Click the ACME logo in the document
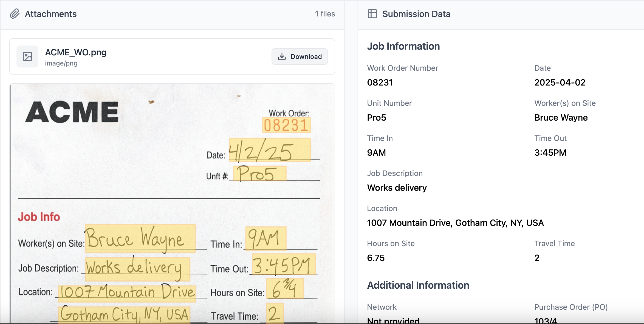Screen dimensions: 644x324 72,112
